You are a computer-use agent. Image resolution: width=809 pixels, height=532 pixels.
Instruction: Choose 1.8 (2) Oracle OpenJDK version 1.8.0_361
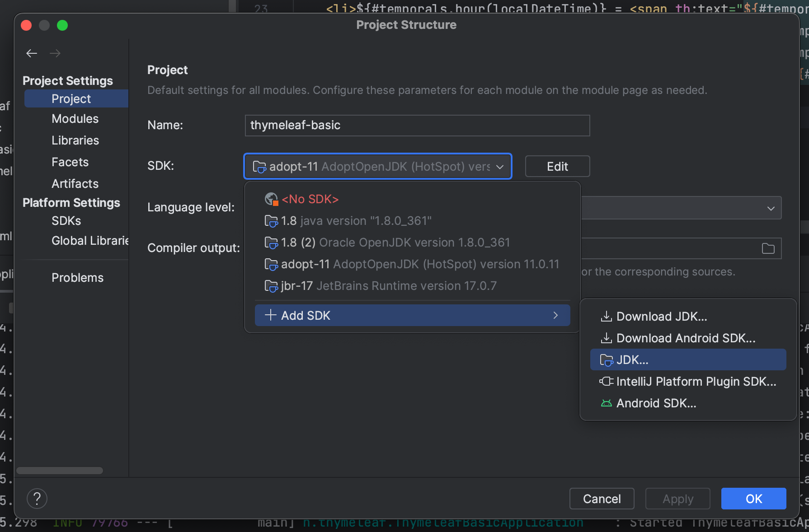[x=412, y=243]
